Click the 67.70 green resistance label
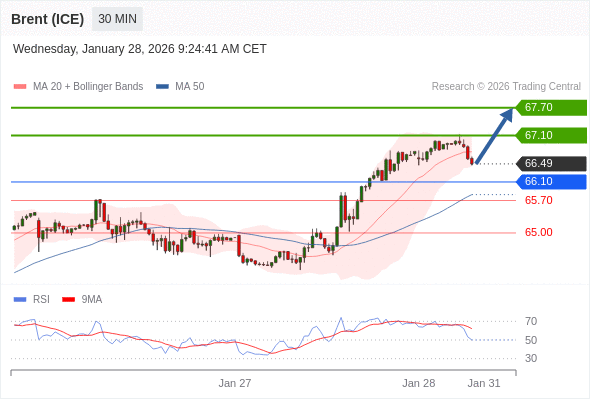Image resolution: width=590 pixels, height=400 pixels. (x=551, y=108)
